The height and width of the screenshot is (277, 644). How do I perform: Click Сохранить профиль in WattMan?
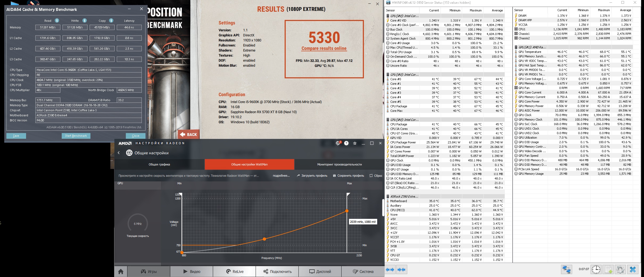click(x=348, y=176)
